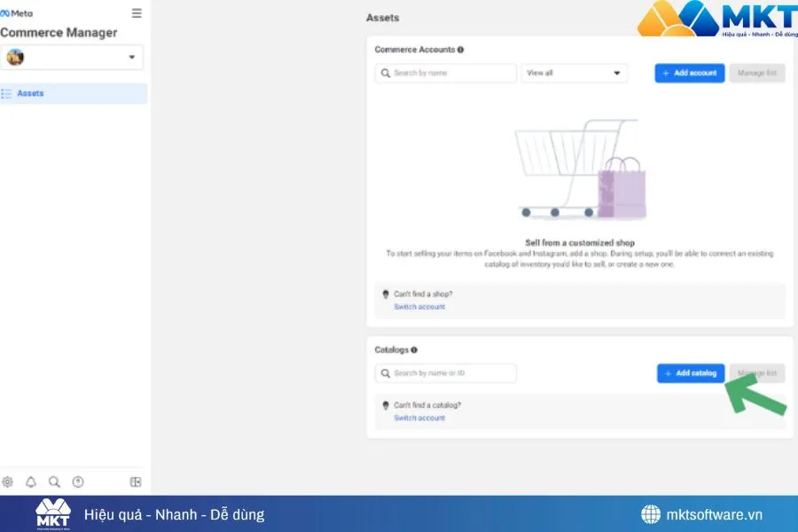This screenshot has height=532, width=798.
Task: Click the info icon beside Commerce Accounts
Action: pos(460,51)
